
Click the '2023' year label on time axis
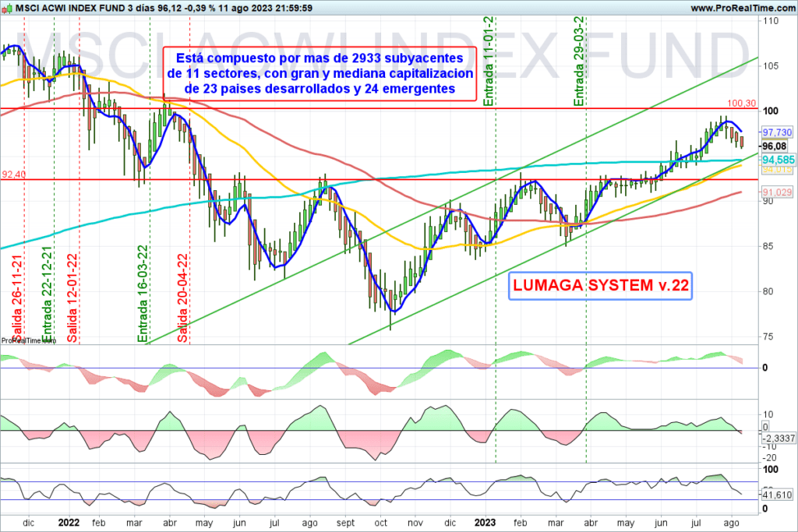coord(485,523)
